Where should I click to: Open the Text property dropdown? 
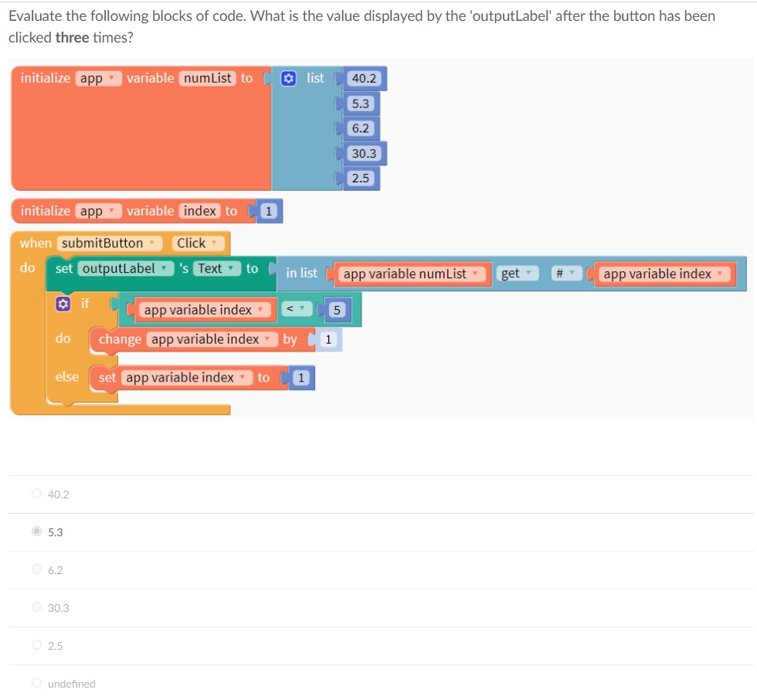tap(217, 268)
